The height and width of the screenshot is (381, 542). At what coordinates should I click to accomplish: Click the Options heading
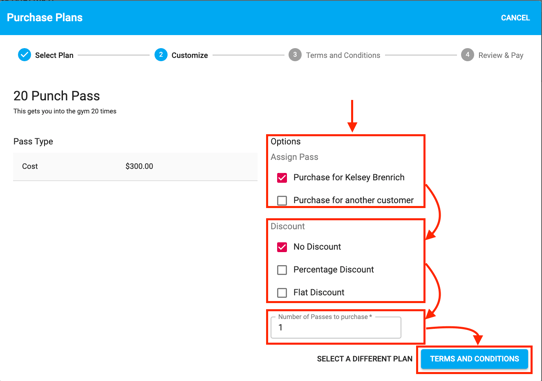click(286, 141)
